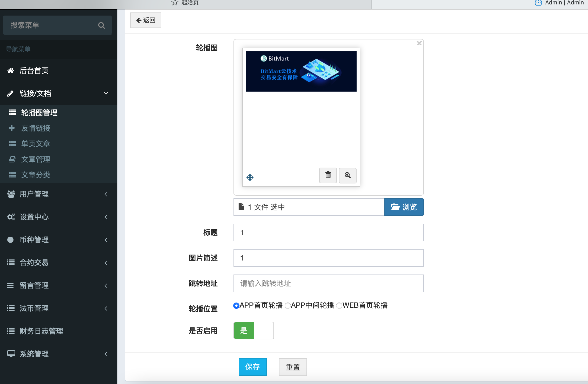Viewport: 588px width, 384px height.
Task: Click the 保存 save button
Action: pos(252,367)
